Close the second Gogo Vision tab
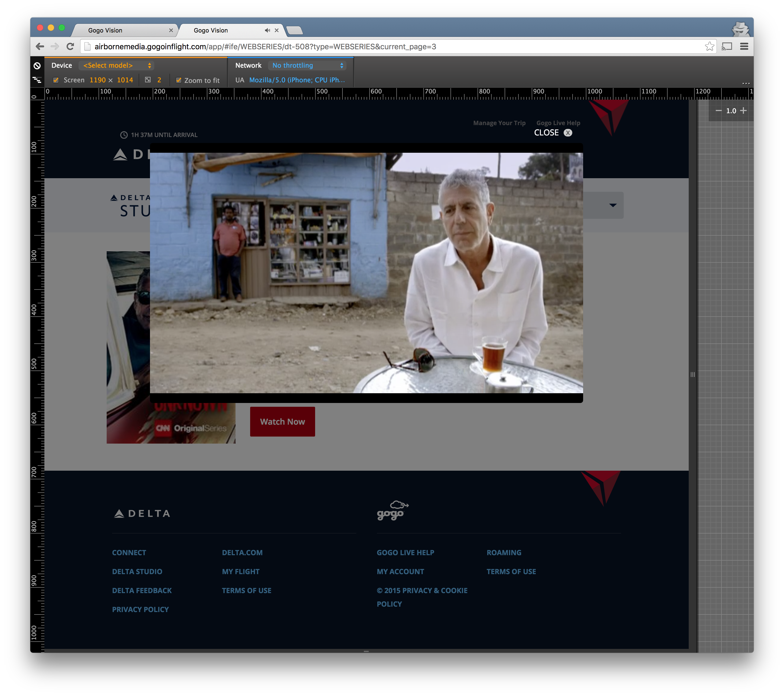This screenshot has height=696, width=784. pos(277,30)
